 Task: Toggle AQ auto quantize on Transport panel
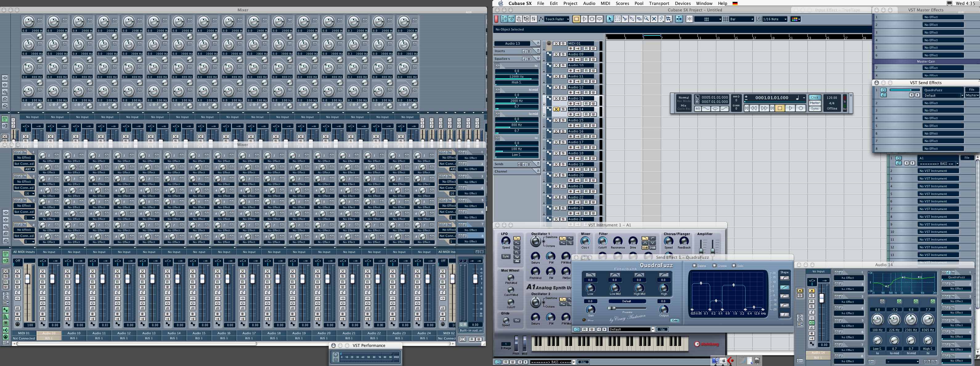(698, 108)
